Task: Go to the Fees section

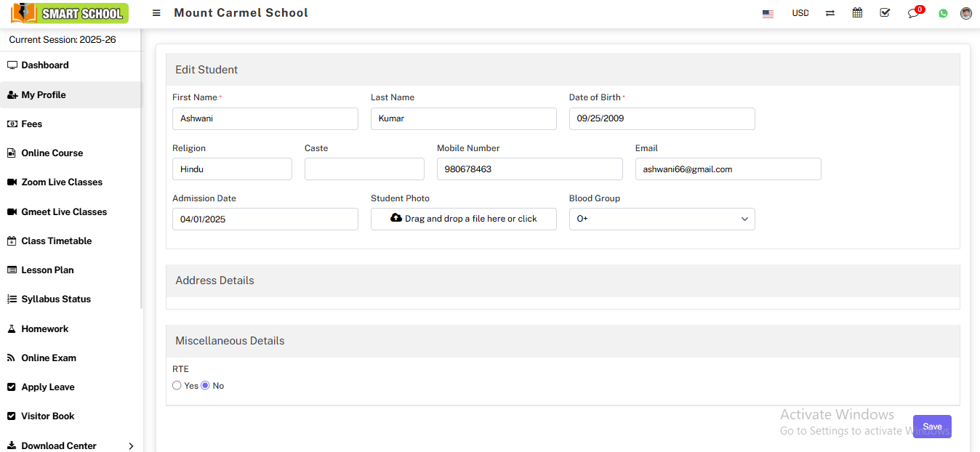Action: pyautogui.click(x=31, y=124)
